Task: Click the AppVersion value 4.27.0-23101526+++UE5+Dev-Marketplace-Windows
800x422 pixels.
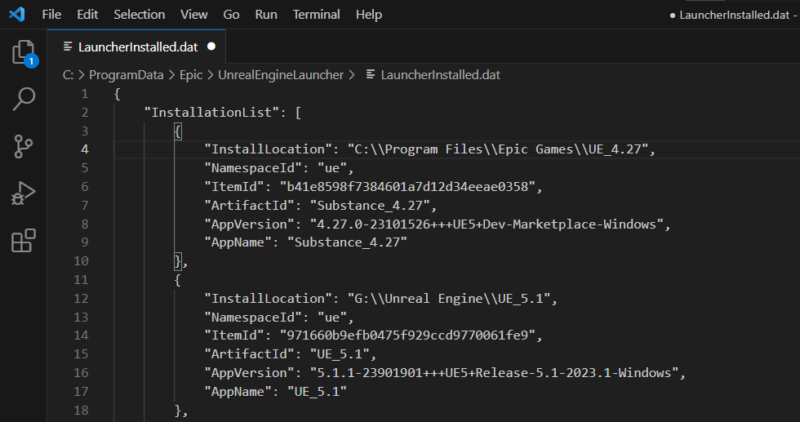Action: click(x=486, y=224)
